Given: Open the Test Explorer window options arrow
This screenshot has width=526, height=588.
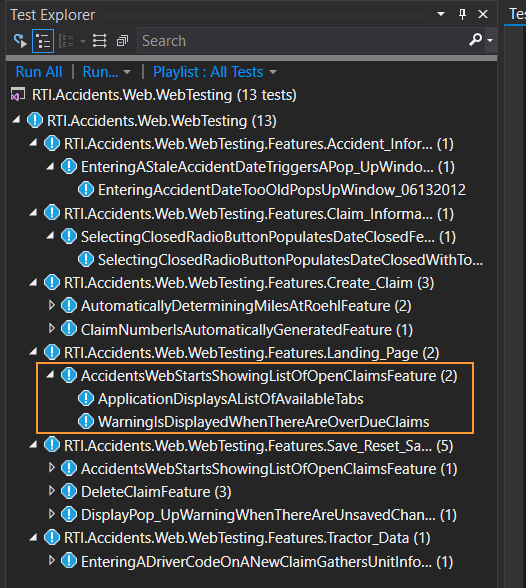Looking at the screenshot, I should 441,14.
